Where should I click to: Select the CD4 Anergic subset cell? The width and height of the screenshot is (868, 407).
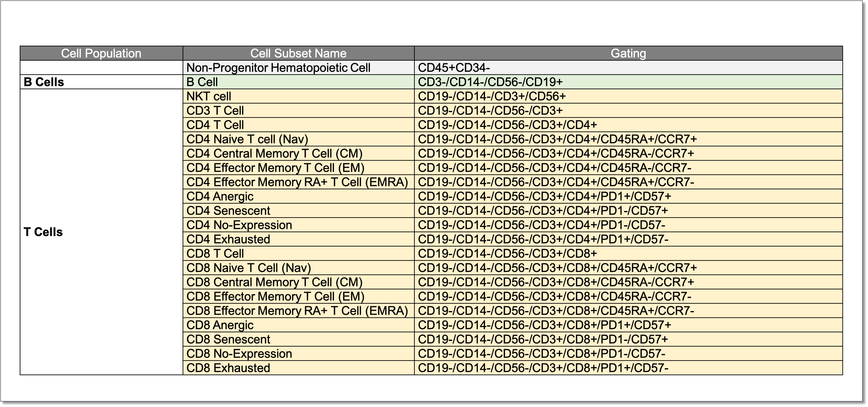[220, 196]
